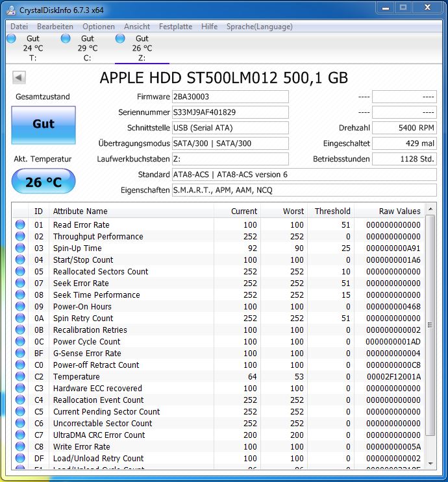Screen dimensions: 448x482
Task: Click status orb for Throughput Performance
Action: pyautogui.click(x=20, y=236)
